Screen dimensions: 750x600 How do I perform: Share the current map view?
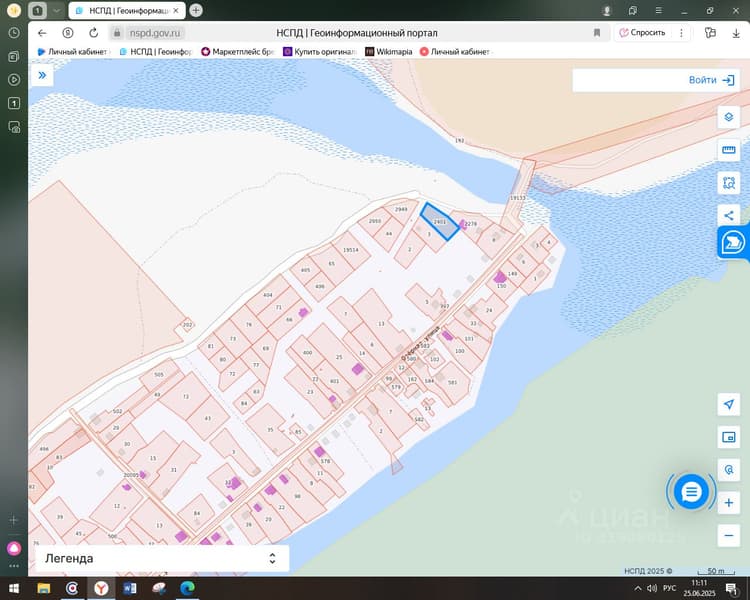pos(728,215)
